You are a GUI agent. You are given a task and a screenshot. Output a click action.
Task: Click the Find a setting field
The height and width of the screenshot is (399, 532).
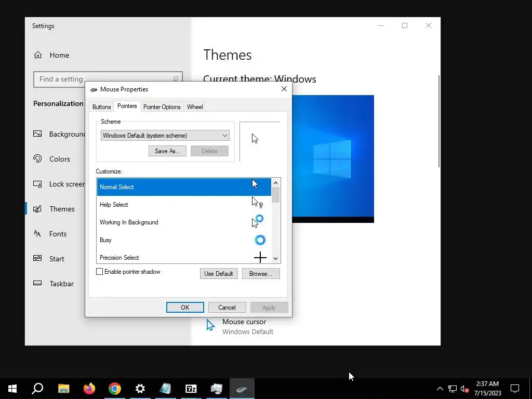108,79
